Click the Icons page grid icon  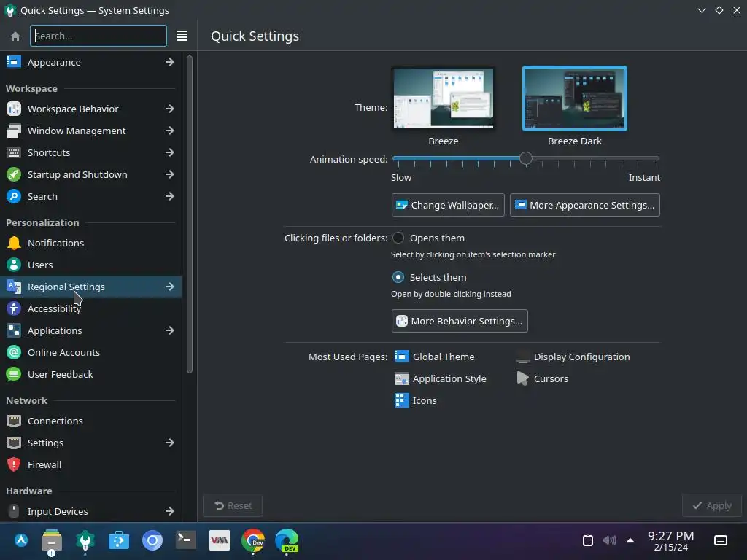[402, 400]
